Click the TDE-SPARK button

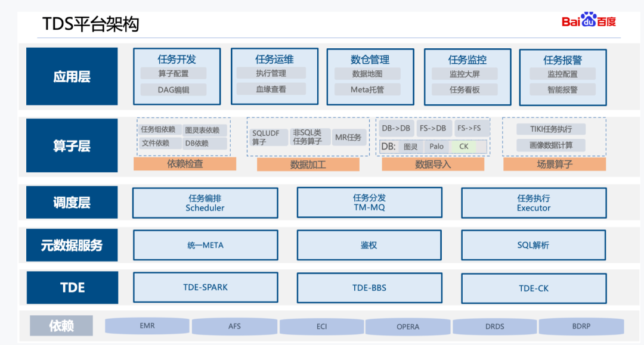(x=206, y=287)
